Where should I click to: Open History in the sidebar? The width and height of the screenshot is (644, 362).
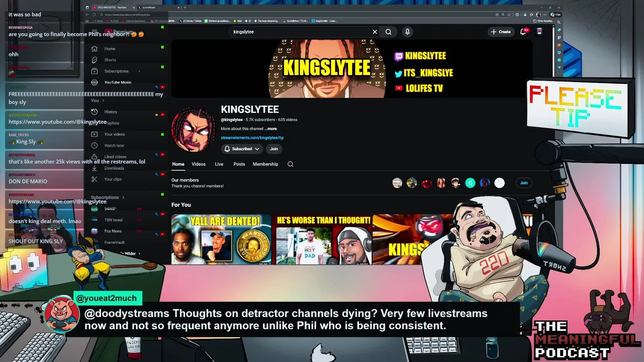(x=111, y=112)
